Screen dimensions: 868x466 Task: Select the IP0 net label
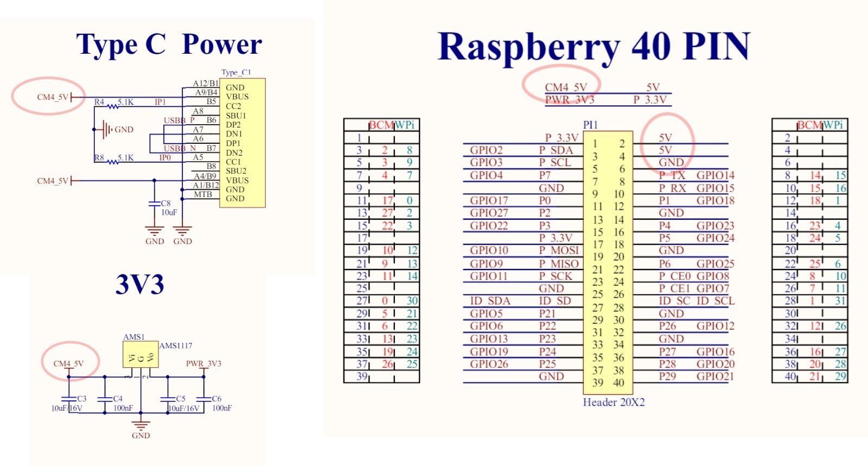pyautogui.click(x=165, y=158)
